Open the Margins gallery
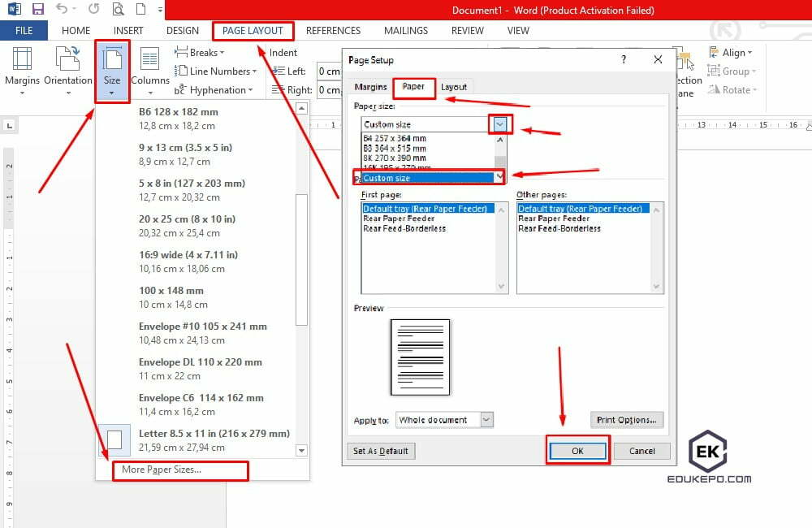 click(x=22, y=71)
